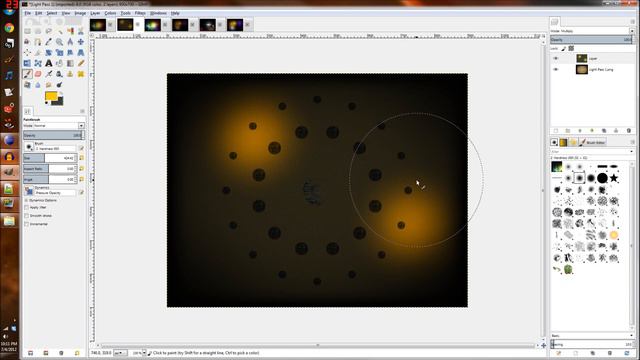Open the Tool Options configuration menu
The height and width of the screenshot is (360, 640).
82,111
